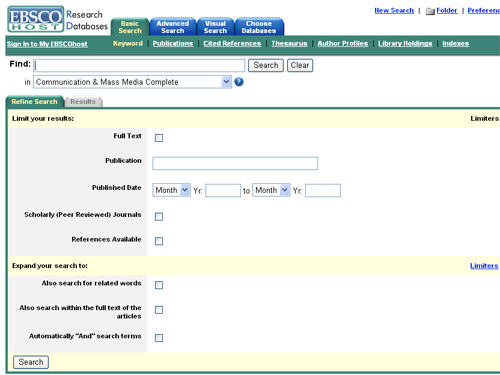Switch to the Advanced Search tab
Screen dimensions: 500x375
tap(173, 27)
